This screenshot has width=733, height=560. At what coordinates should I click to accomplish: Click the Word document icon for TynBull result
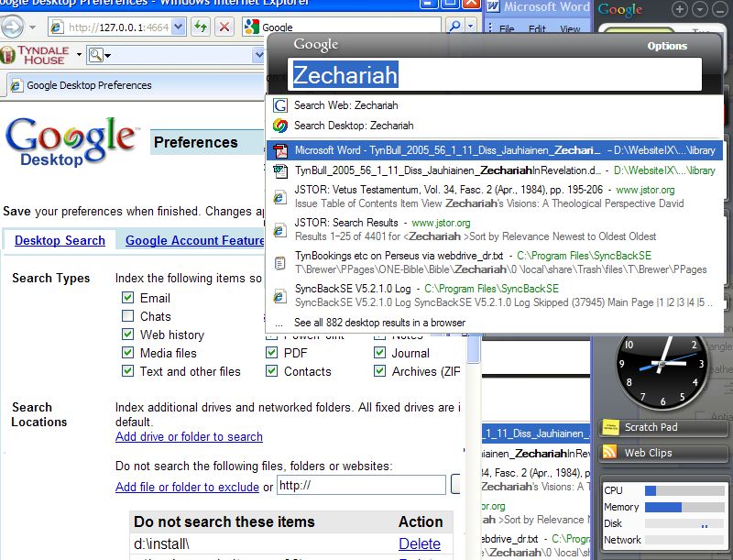pos(280,170)
